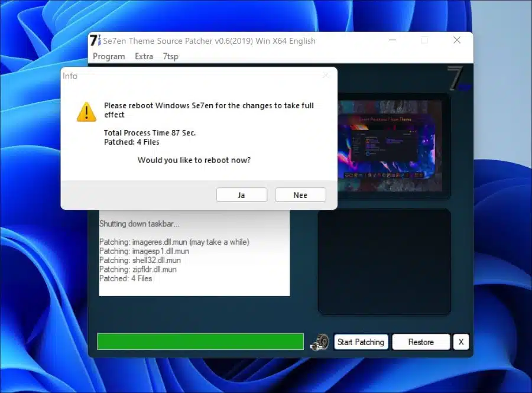Click the large 7 logo in patcher window
This screenshot has width=532, height=393.
(x=458, y=79)
